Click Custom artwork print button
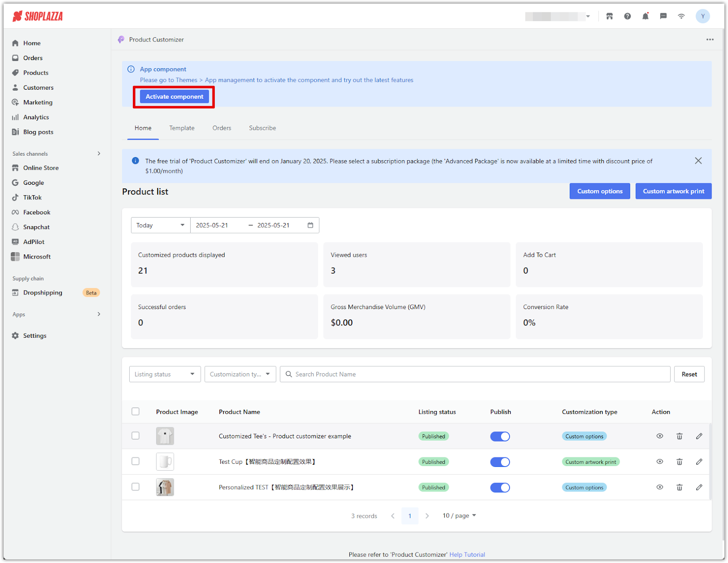The height and width of the screenshot is (563, 728). click(x=673, y=191)
